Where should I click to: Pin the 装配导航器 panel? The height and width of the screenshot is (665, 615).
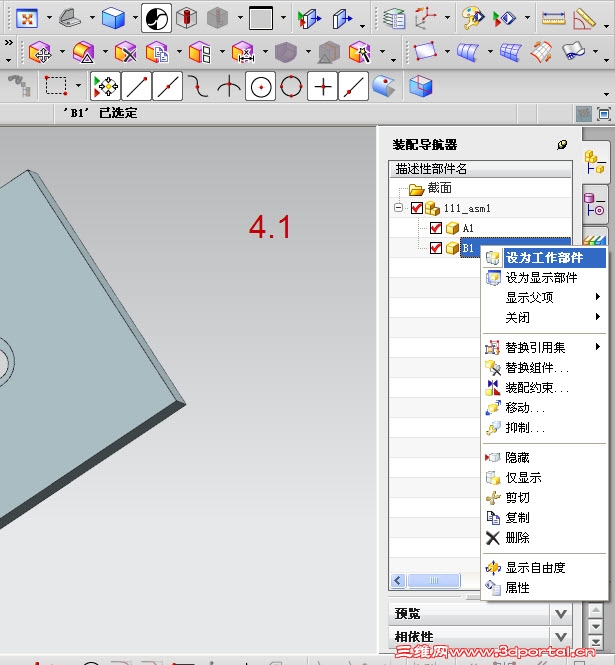point(562,145)
